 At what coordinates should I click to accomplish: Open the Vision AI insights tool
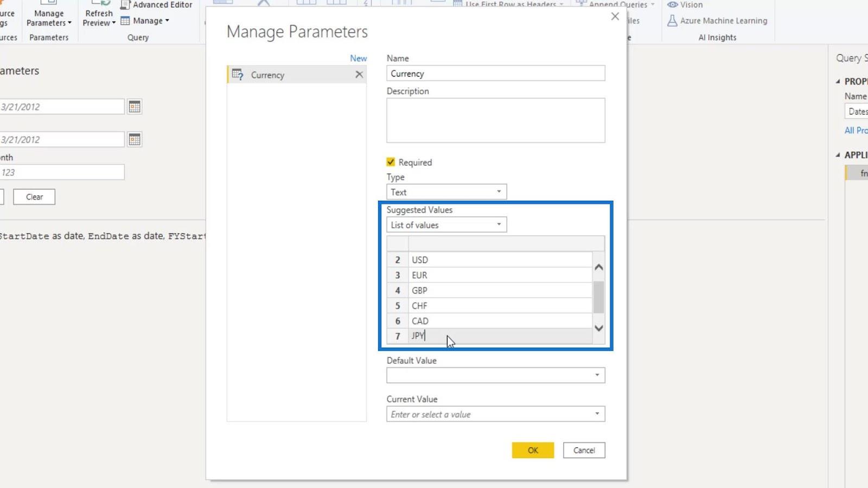[685, 5]
